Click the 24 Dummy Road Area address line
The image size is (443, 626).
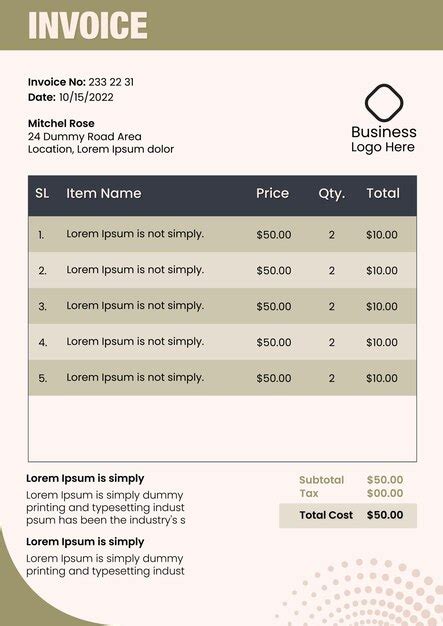point(85,137)
